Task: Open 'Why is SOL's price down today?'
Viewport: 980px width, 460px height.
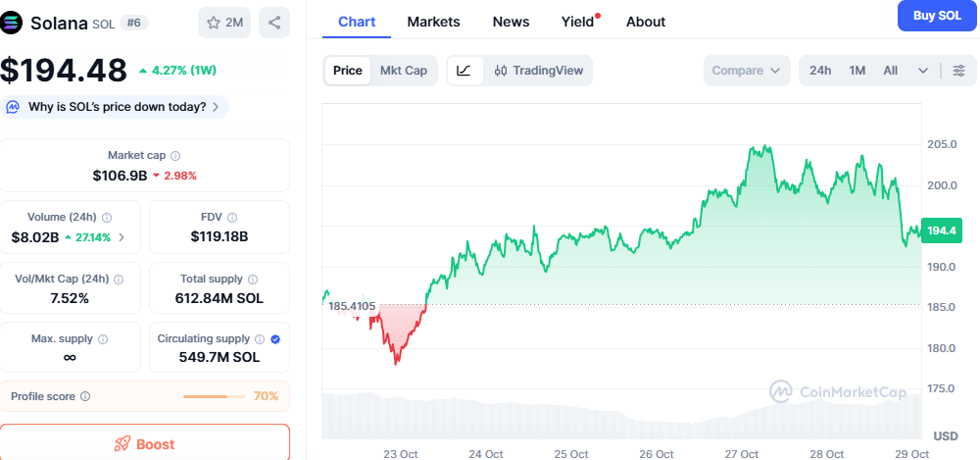Action: (116, 107)
